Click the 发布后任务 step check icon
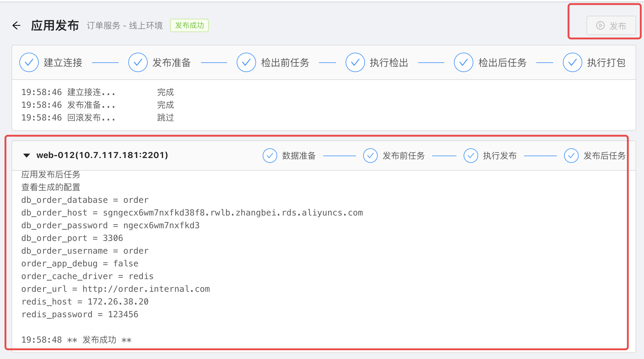Image resolution: width=644 pixels, height=359 pixels. click(571, 156)
